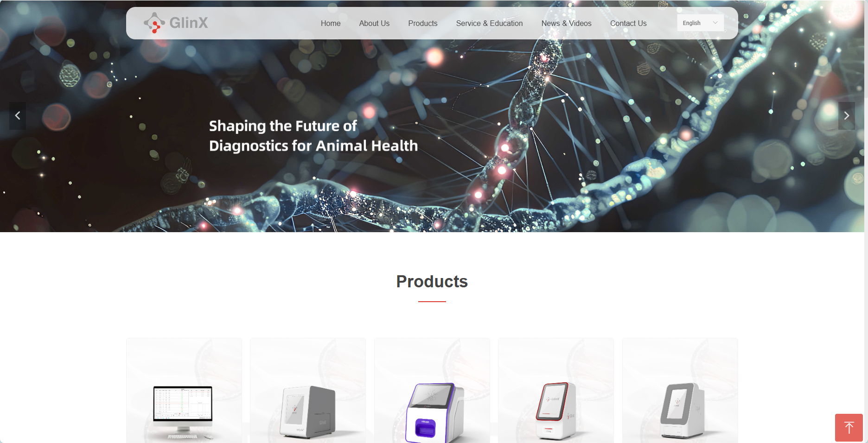The height and width of the screenshot is (443, 868).
Task: Select the red-trimmed analyzer product
Action: pyautogui.click(x=556, y=391)
